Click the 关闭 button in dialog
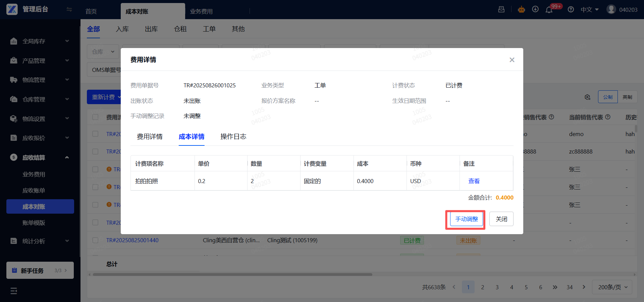 pyautogui.click(x=501, y=219)
